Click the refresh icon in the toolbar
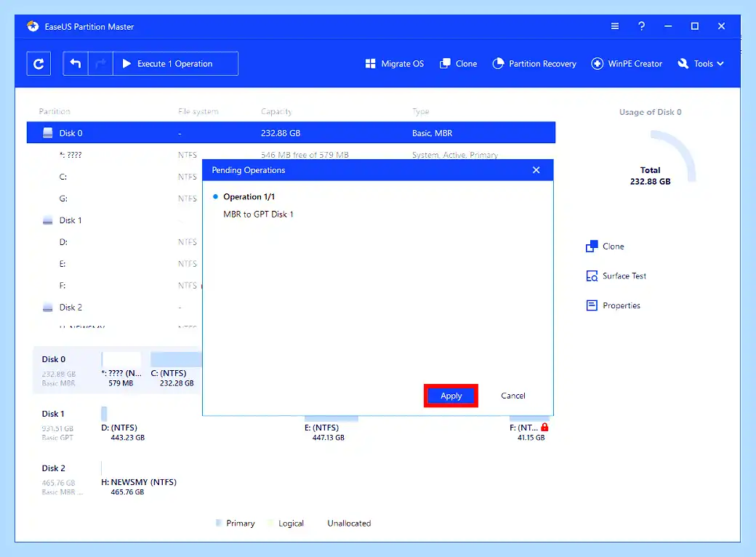 coord(39,64)
